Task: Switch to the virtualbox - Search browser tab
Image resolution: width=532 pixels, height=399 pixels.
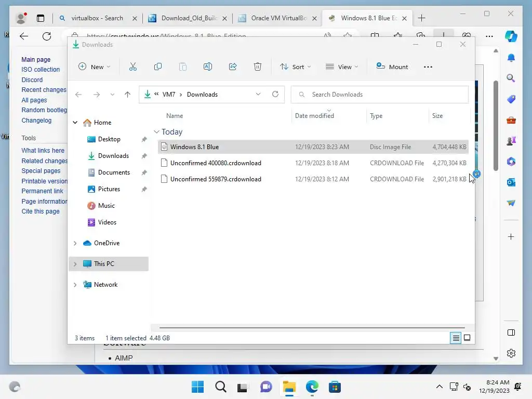Action: point(97,18)
